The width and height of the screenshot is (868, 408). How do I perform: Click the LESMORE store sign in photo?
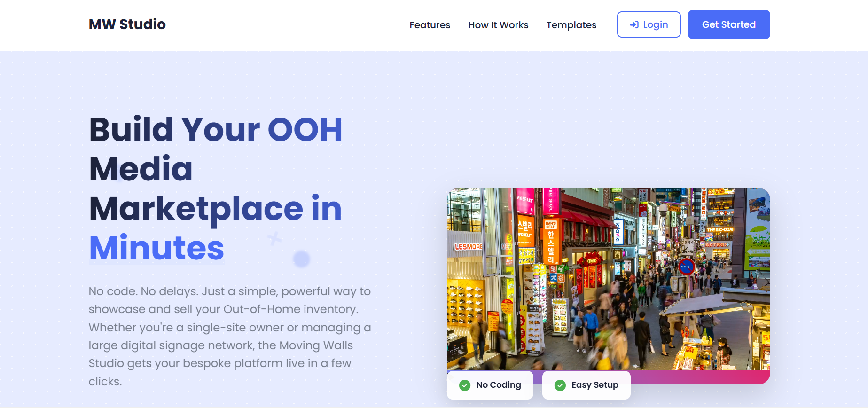(x=468, y=247)
